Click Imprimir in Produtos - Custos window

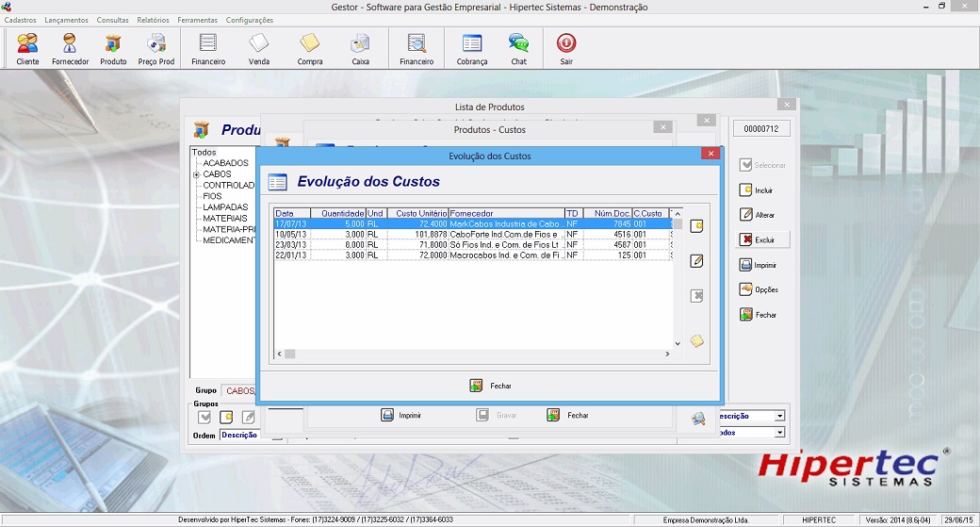[401, 415]
